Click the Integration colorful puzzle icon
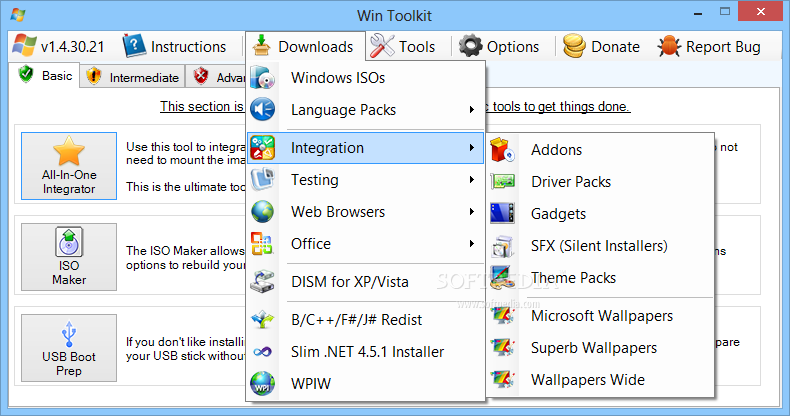This screenshot has height=416, width=790. (262, 148)
